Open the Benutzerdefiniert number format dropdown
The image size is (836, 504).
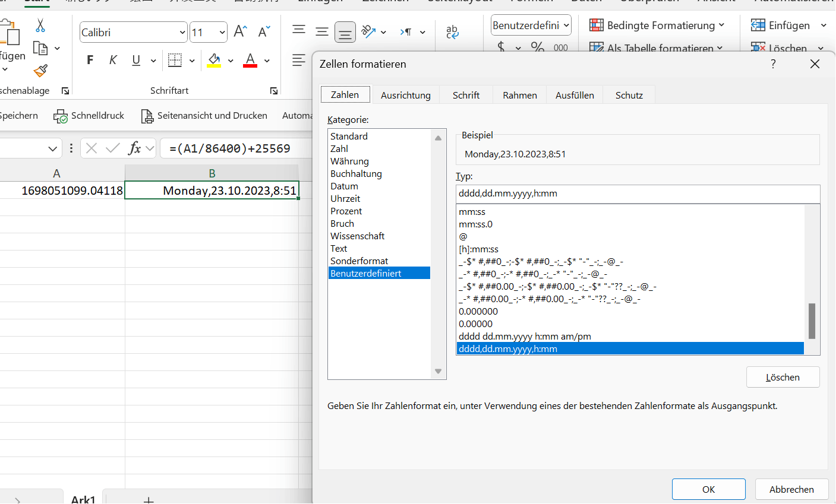pyautogui.click(x=566, y=26)
